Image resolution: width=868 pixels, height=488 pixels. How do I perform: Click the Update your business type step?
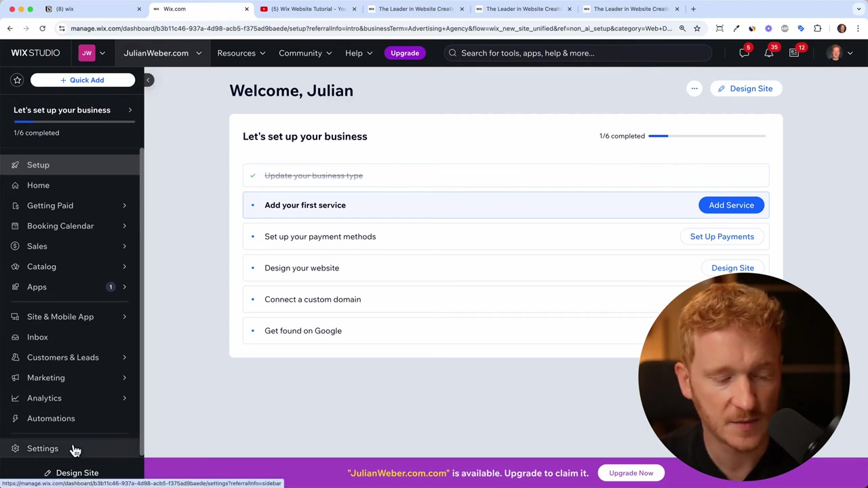506,176
